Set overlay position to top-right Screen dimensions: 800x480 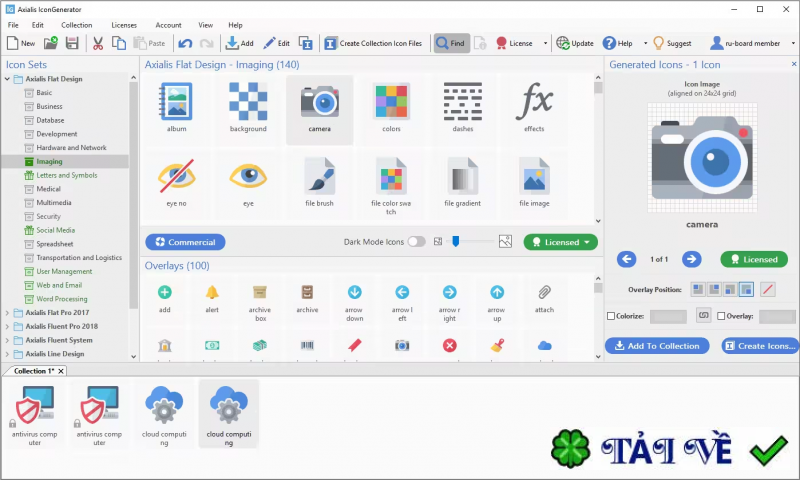point(714,289)
